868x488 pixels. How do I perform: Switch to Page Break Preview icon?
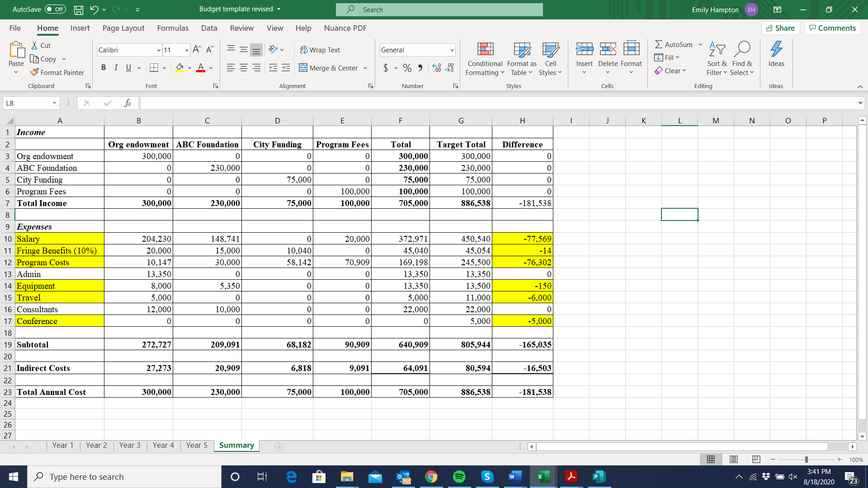click(756, 460)
